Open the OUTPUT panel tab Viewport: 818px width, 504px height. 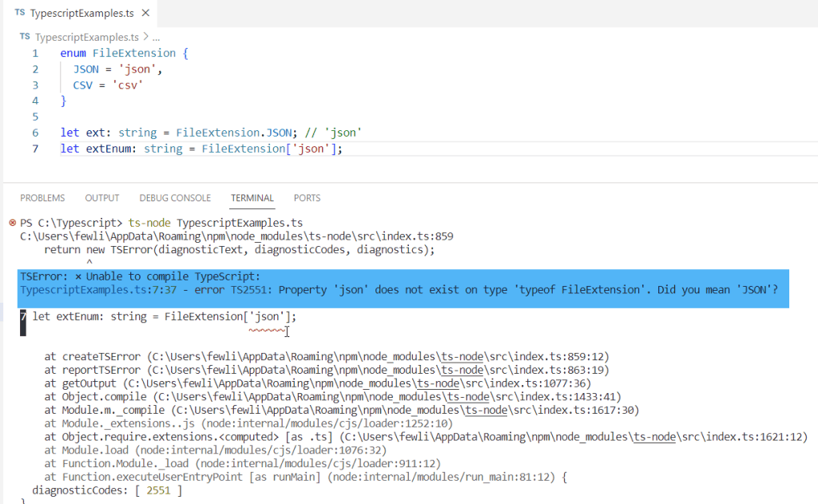click(x=102, y=198)
